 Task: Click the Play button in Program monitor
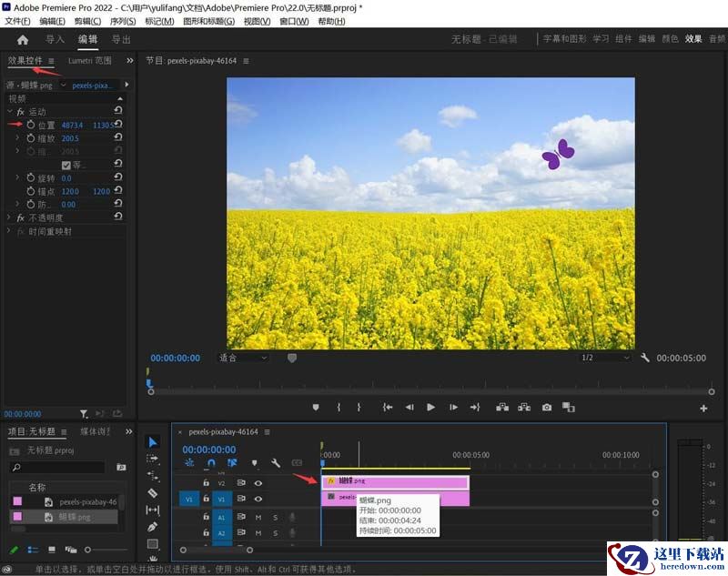click(430, 407)
